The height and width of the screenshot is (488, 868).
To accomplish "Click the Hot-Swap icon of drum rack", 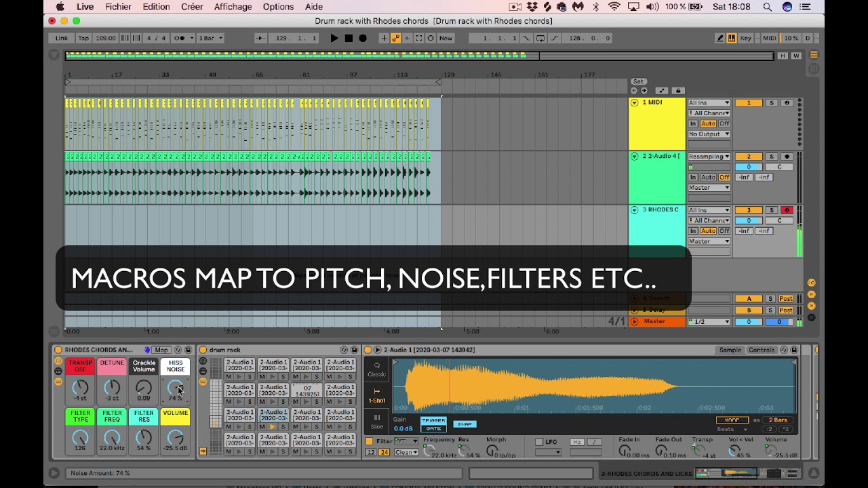I will point(344,350).
